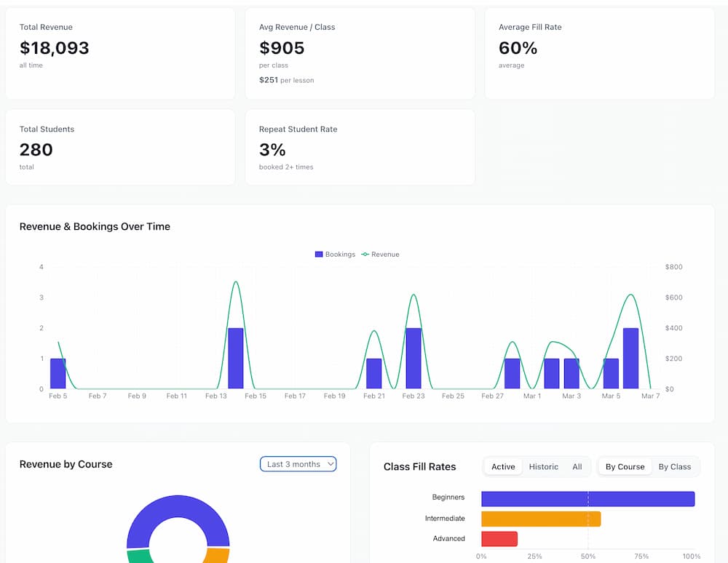Expand the time range selector on Revenue by Course
Image resolution: width=728 pixels, height=563 pixels.
pos(298,463)
